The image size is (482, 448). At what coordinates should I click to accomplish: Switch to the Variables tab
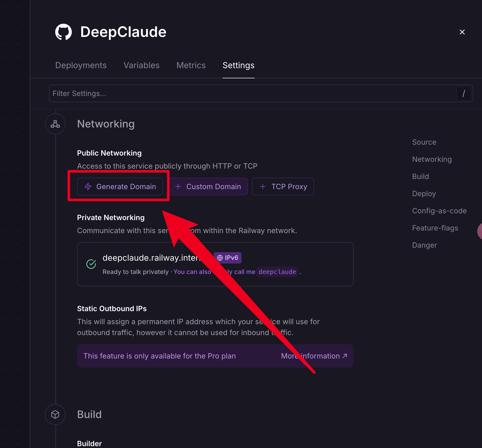point(142,65)
